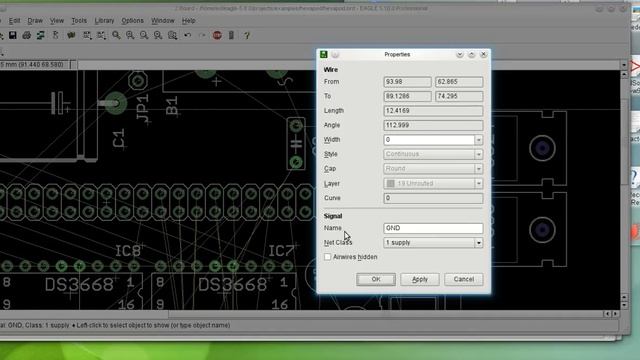
Task: Click the Cancel button
Action: [464, 279]
